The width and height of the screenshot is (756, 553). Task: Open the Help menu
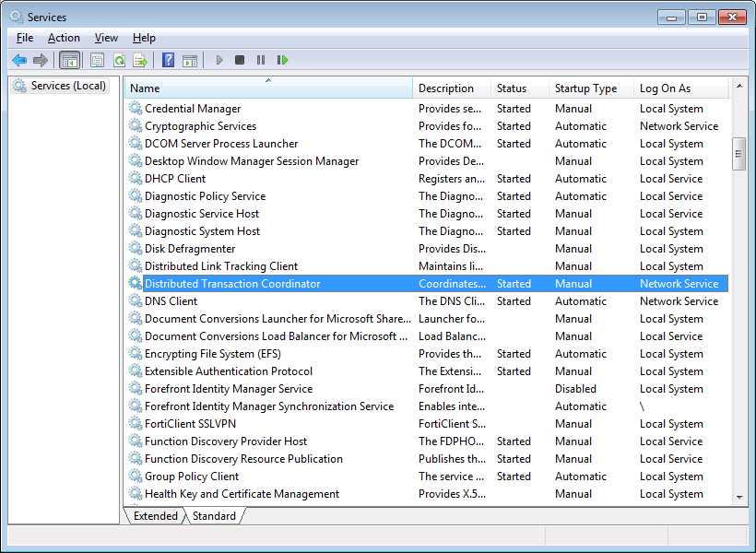coord(144,38)
